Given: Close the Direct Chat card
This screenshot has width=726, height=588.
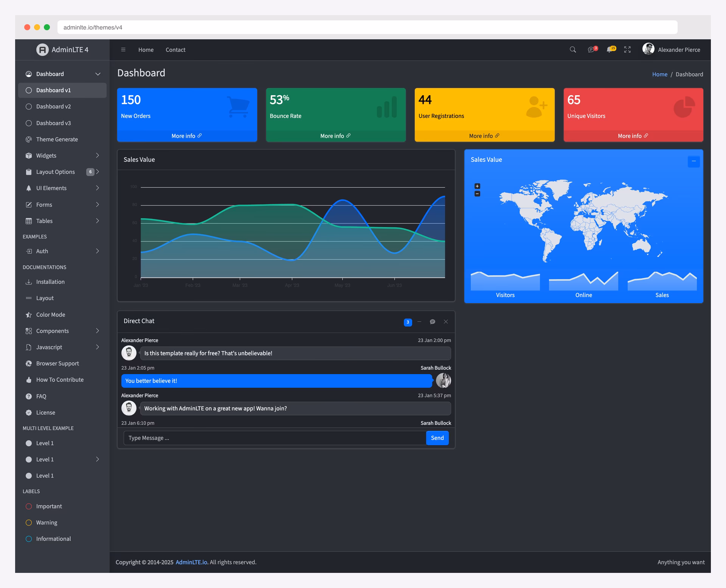Looking at the screenshot, I should point(446,322).
